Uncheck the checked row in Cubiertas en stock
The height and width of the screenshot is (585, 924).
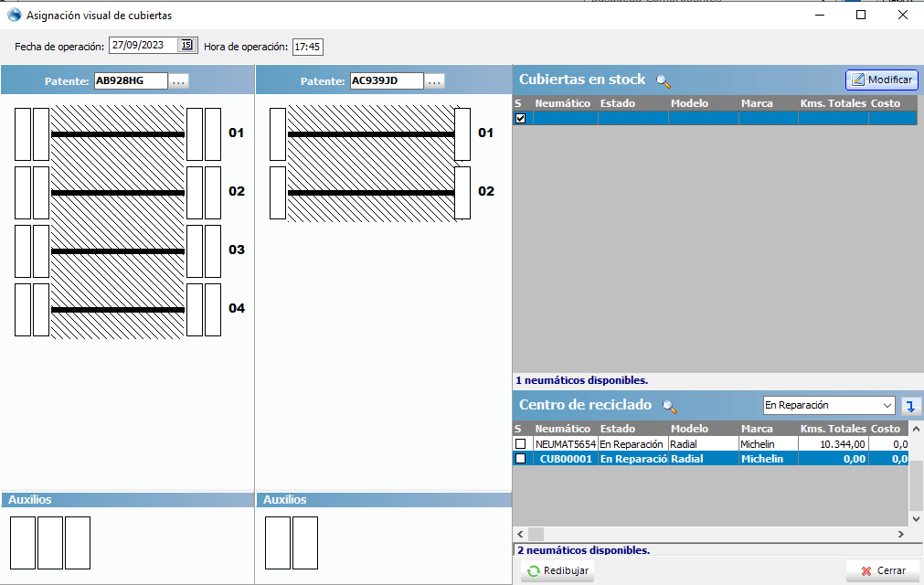520,118
